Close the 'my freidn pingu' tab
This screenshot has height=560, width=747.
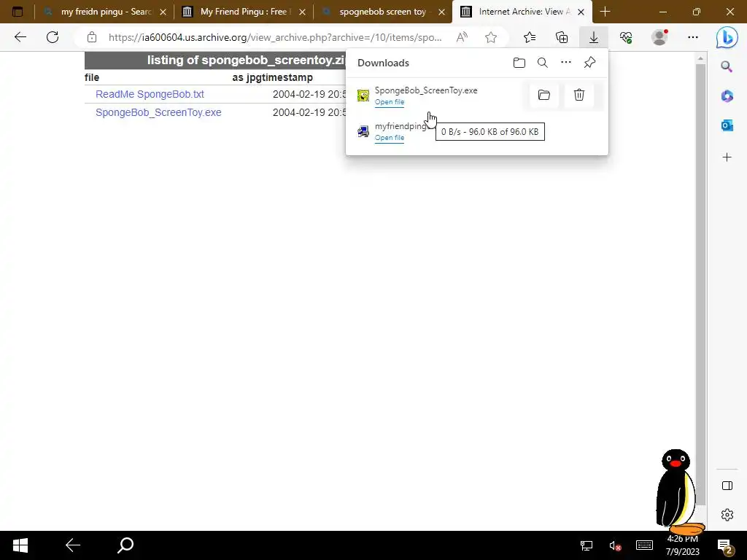[163, 12]
